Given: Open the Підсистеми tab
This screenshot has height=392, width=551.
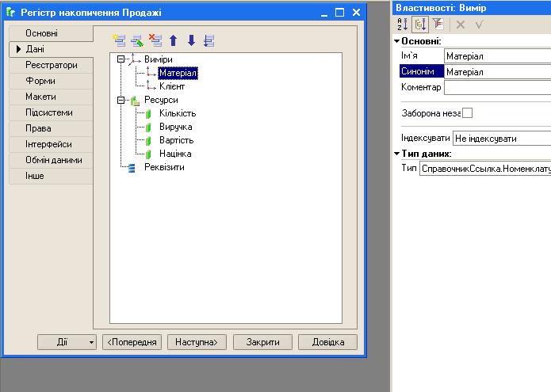Looking at the screenshot, I should 52,112.
